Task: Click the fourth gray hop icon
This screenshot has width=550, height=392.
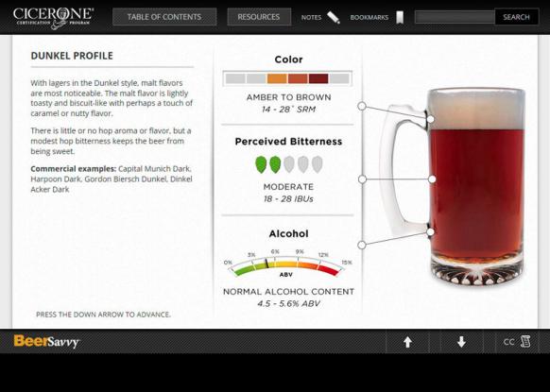Action: click(x=303, y=164)
